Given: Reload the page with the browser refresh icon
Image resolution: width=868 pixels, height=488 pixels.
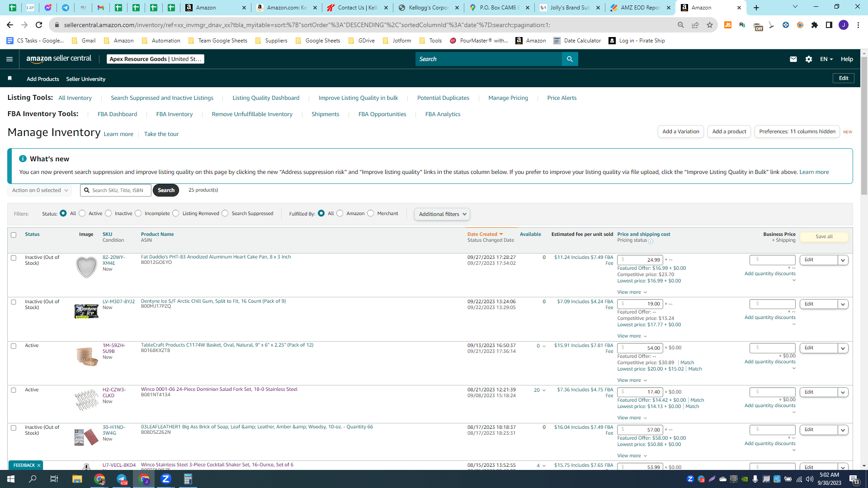Looking at the screenshot, I should pos(39,25).
